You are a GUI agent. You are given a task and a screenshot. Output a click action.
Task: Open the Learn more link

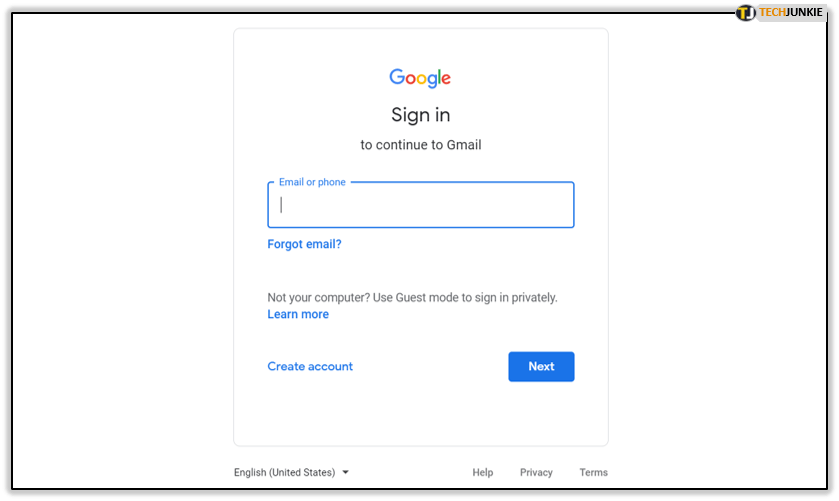[298, 314]
